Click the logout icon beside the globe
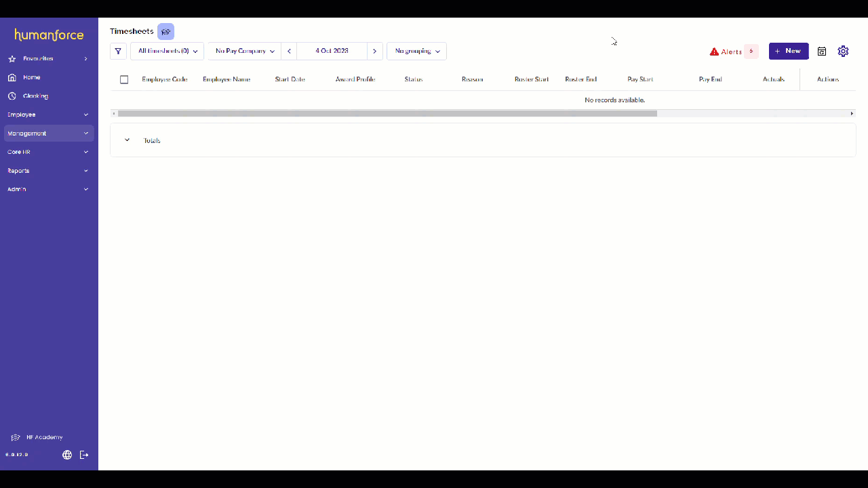 click(x=84, y=455)
